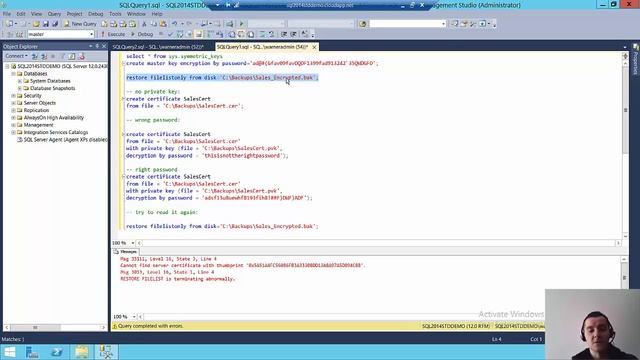Expand the Security folder
The width and height of the screenshot is (640, 360).
[x=13, y=96]
